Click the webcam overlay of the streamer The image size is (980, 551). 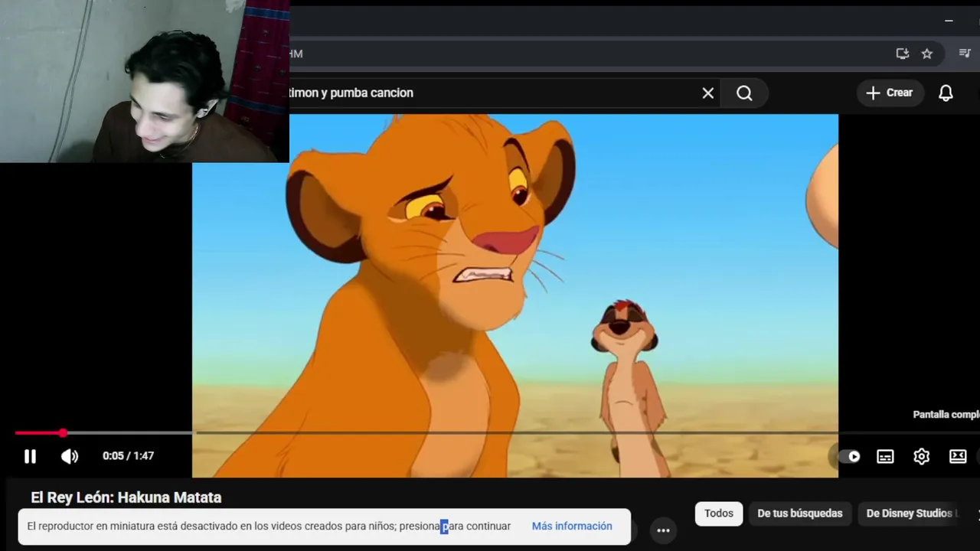[x=145, y=81]
